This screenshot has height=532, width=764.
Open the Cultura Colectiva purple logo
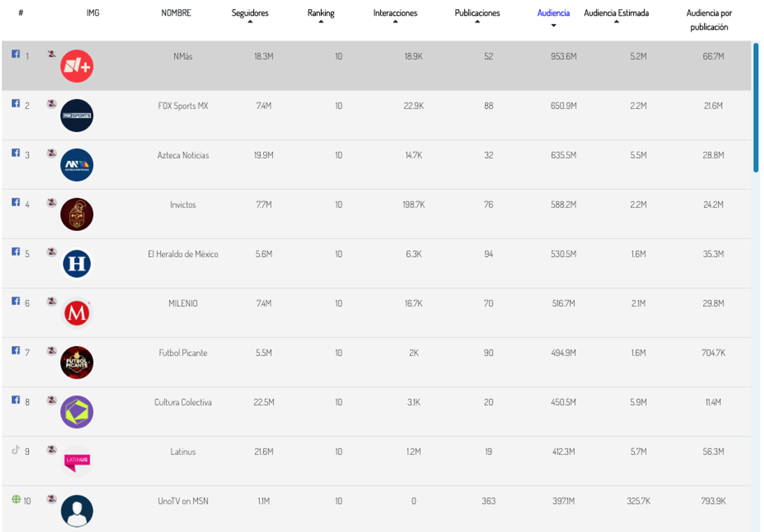(x=77, y=412)
